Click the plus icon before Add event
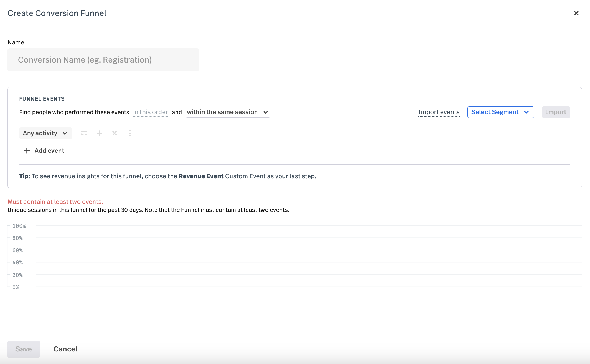Screen dimensions: 590x364 [27, 151]
